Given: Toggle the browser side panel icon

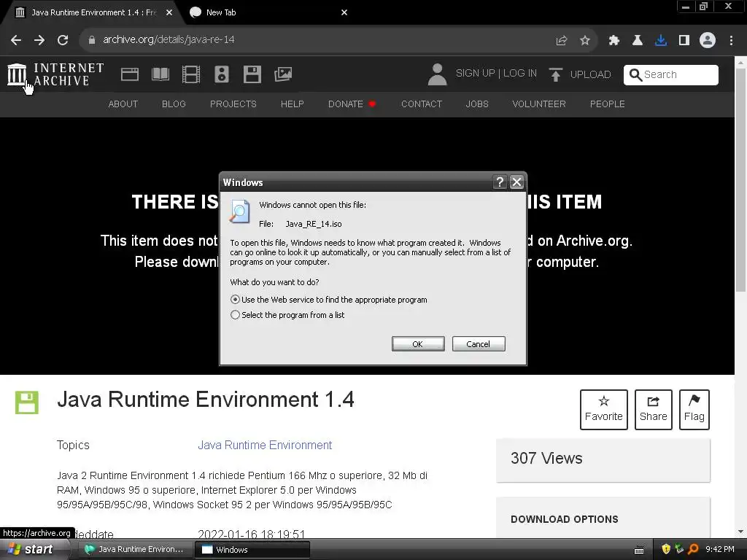Looking at the screenshot, I should pos(684,40).
